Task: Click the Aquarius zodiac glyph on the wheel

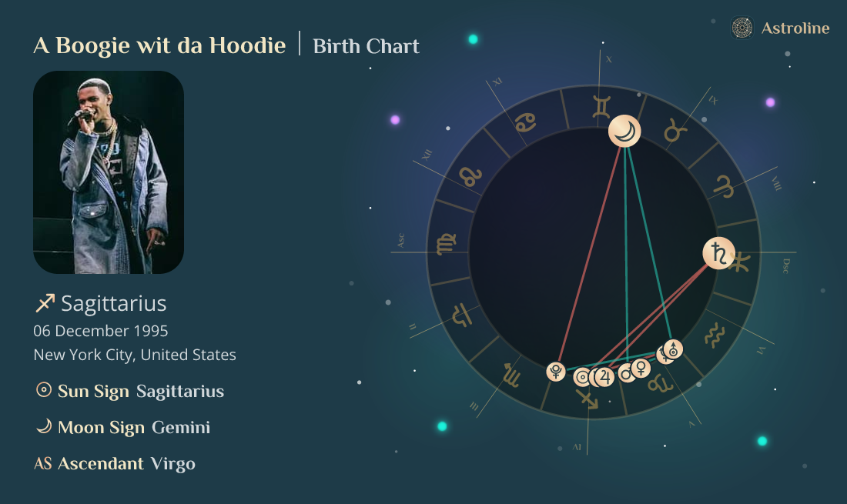Action: coord(715,334)
